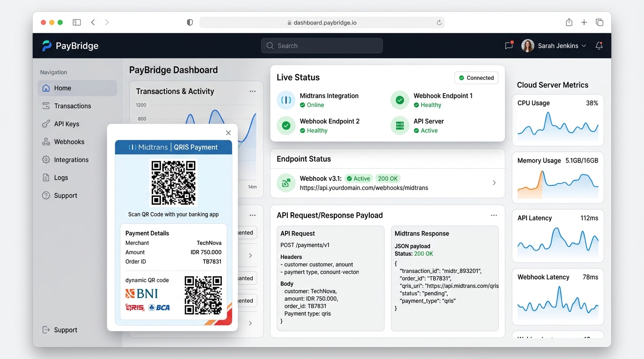Click the browser sidebar toggle icon
The height and width of the screenshot is (359, 644).
tap(77, 22)
